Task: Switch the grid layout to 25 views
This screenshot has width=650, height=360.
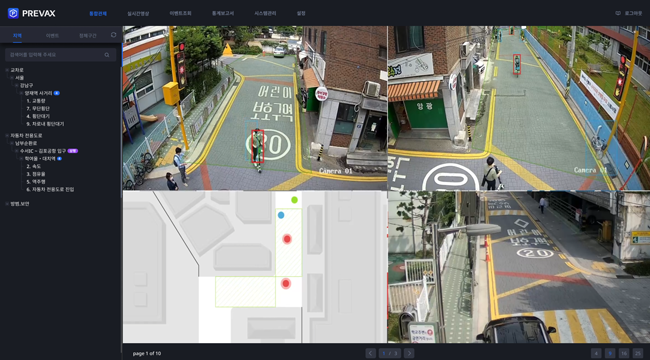Action: [638, 353]
